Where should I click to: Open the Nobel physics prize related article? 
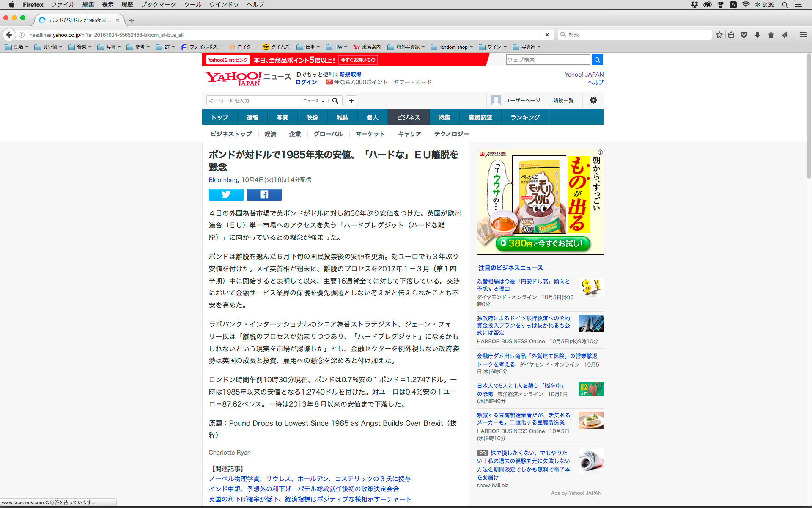(310, 479)
